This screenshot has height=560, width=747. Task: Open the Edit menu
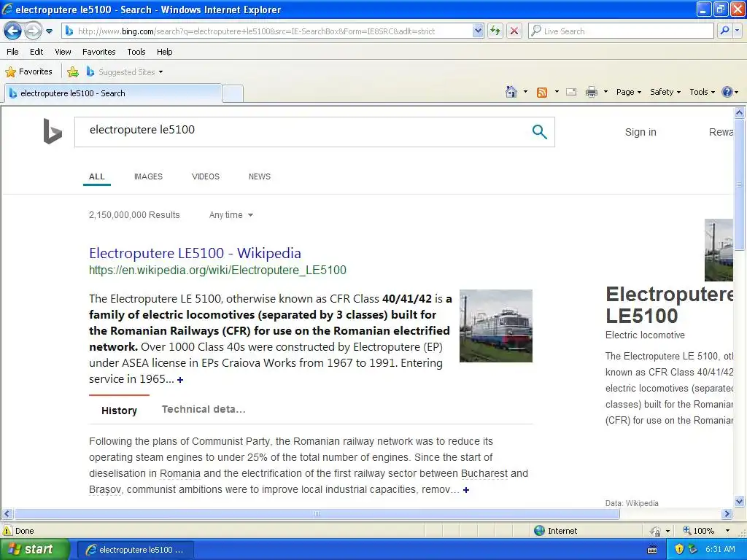[x=36, y=52]
